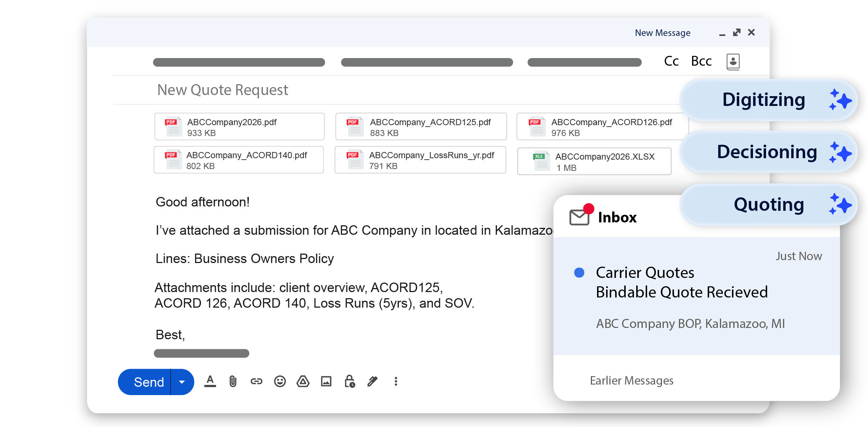Open the Send options dropdown arrow
The image size is (868, 427).
(182, 382)
